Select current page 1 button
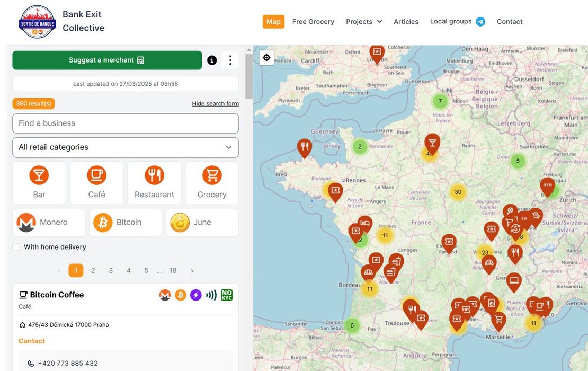Image resolution: width=588 pixels, height=371 pixels. click(76, 270)
